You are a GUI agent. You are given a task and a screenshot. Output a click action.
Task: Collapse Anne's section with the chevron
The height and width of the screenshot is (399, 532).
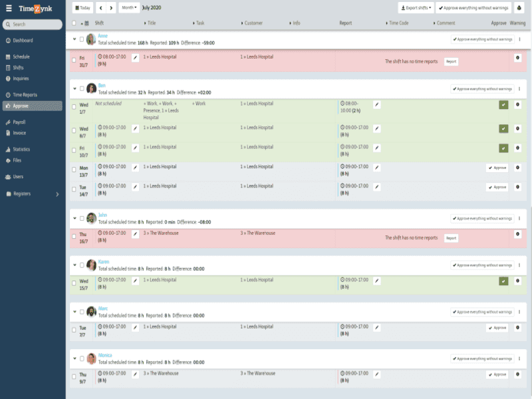coord(74,39)
